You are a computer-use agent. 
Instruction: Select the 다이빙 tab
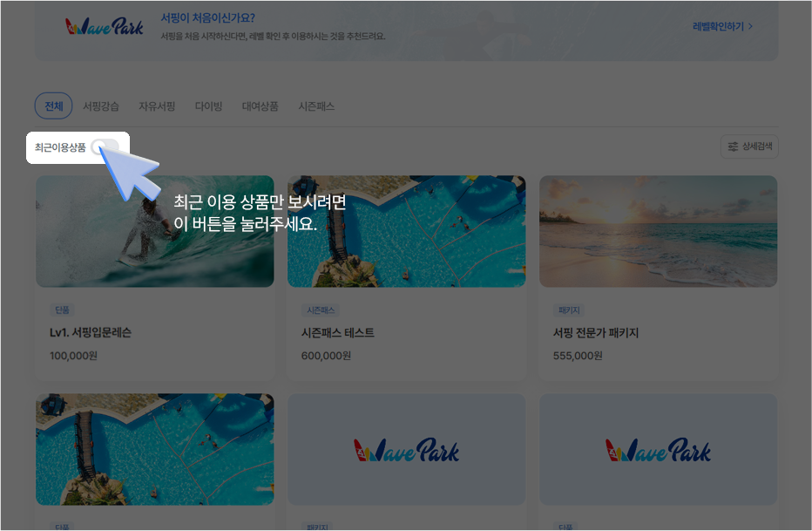point(208,106)
